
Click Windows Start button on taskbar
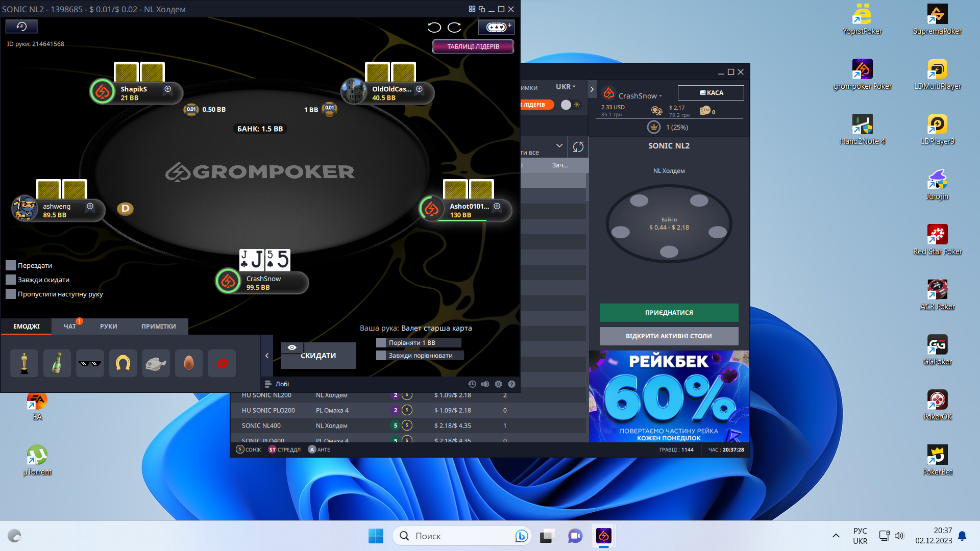(376, 536)
